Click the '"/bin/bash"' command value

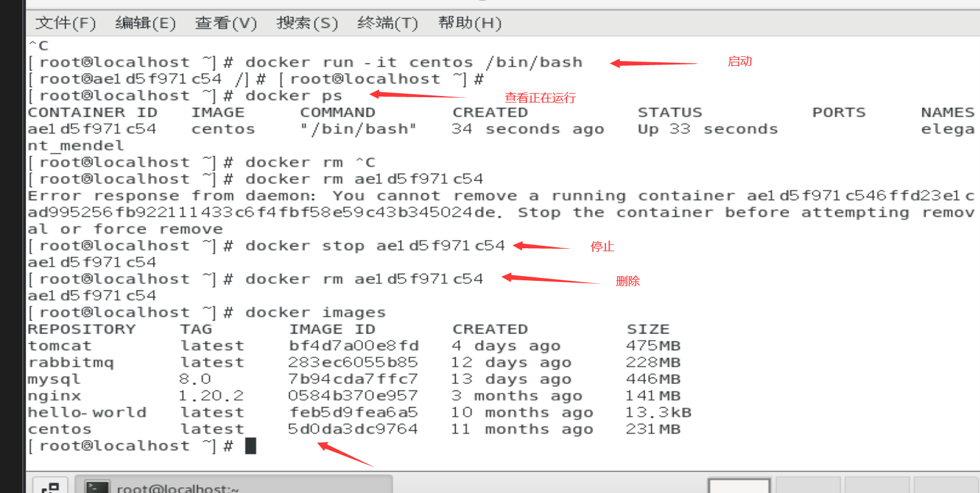(358, 129)
